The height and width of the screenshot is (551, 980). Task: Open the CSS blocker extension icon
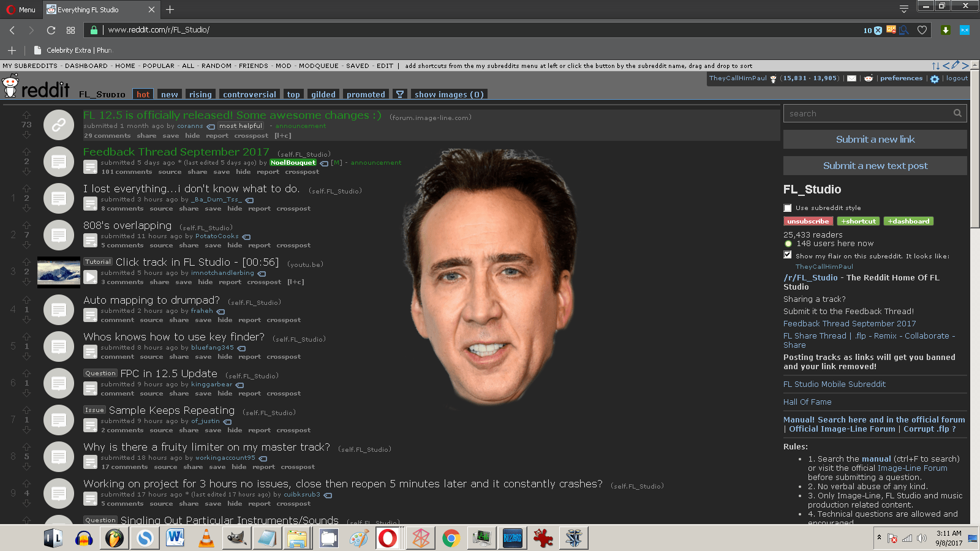(891, 30)
